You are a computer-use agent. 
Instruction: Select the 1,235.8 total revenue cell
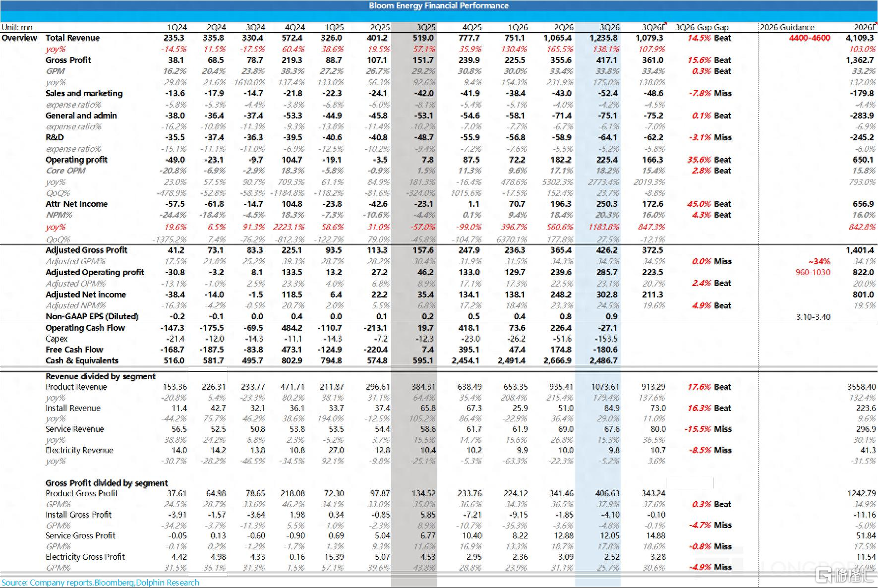coord(604,38)
